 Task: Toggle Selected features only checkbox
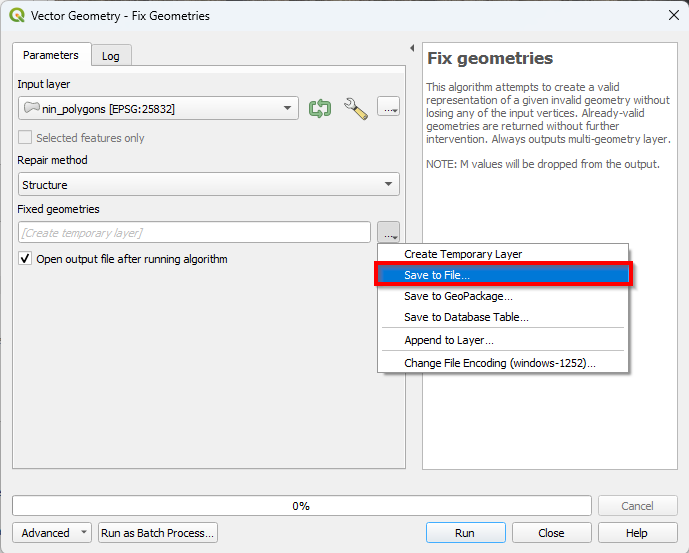coord(26,138)
